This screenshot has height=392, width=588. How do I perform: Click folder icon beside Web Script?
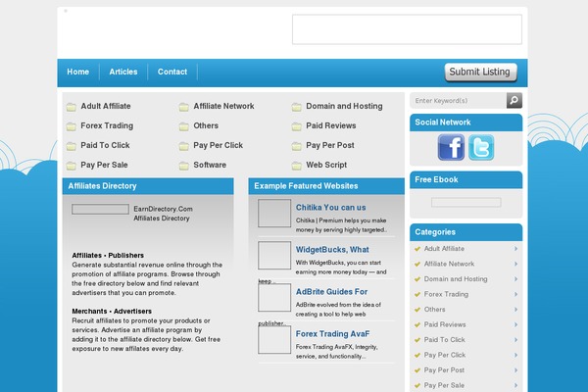(297, 166)
